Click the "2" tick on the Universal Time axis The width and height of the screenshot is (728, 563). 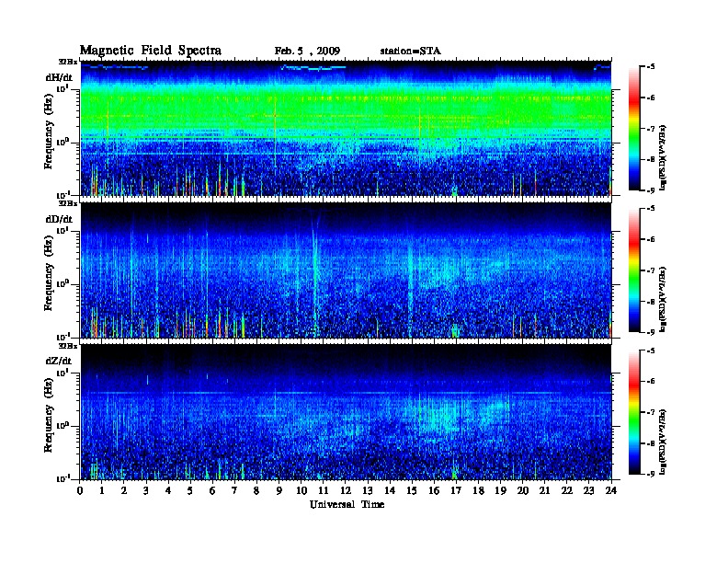tap(124, 491)
